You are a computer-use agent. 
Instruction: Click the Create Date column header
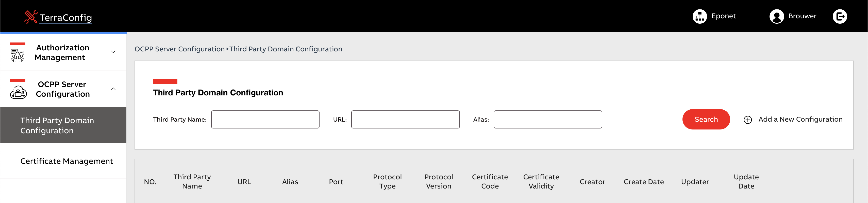643,182
